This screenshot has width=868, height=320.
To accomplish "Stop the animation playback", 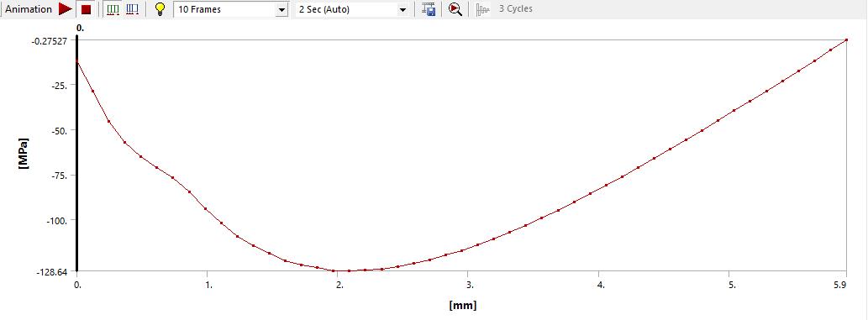I will click(x=86, y=9).
